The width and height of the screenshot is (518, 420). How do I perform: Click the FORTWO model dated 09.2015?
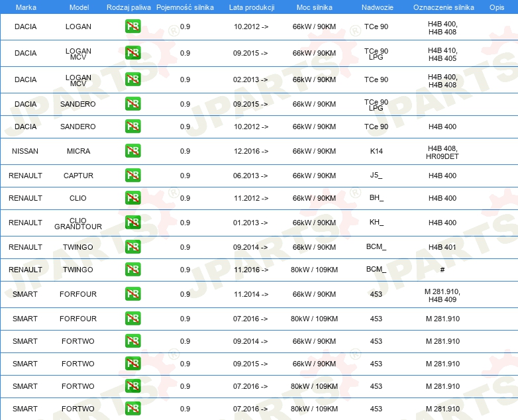click(78, 364)
